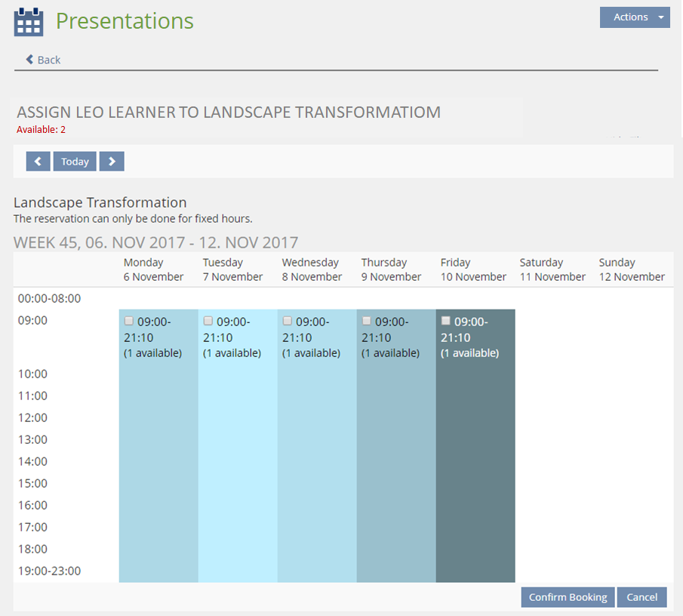Select Thursday 09:00-21:10 slot checkbox

click(367, 321)
